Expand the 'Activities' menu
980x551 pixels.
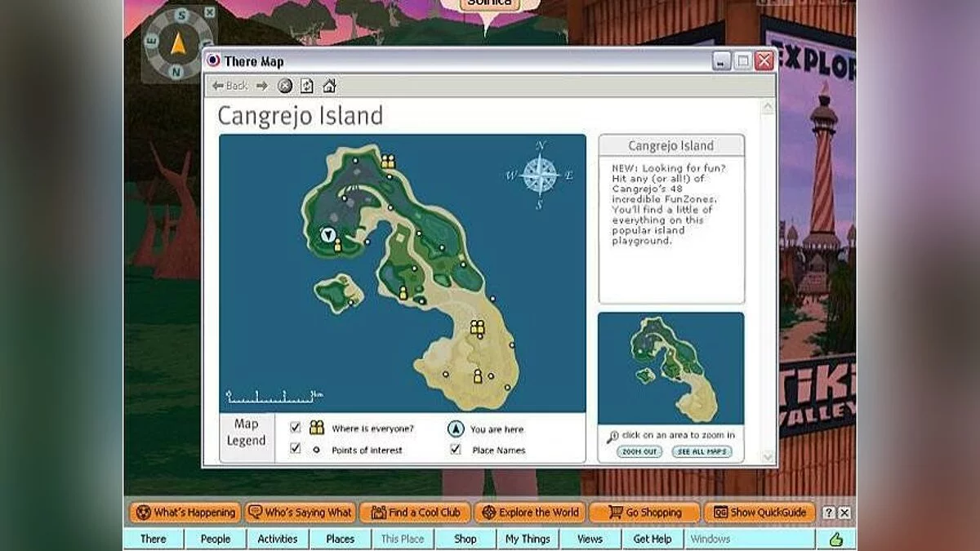[x=278, y=539]
